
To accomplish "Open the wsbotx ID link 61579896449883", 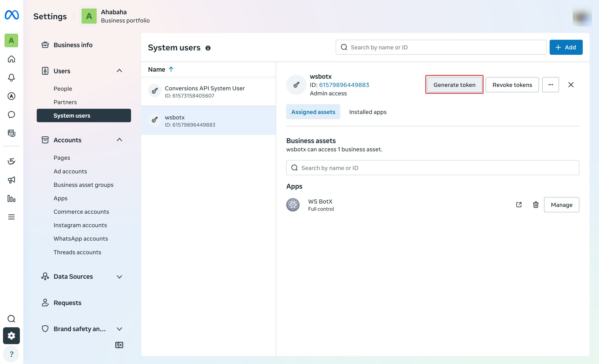I will [344, 85].
